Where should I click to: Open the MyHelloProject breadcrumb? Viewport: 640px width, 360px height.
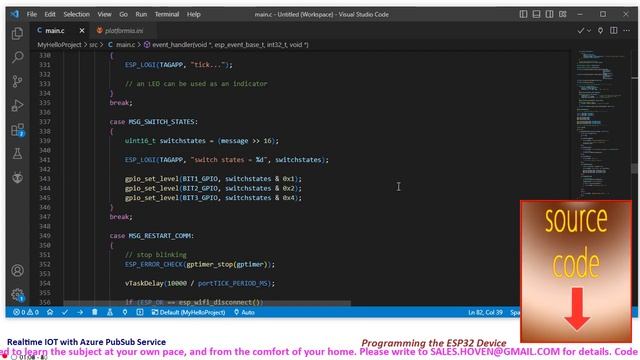pos(59,45)
